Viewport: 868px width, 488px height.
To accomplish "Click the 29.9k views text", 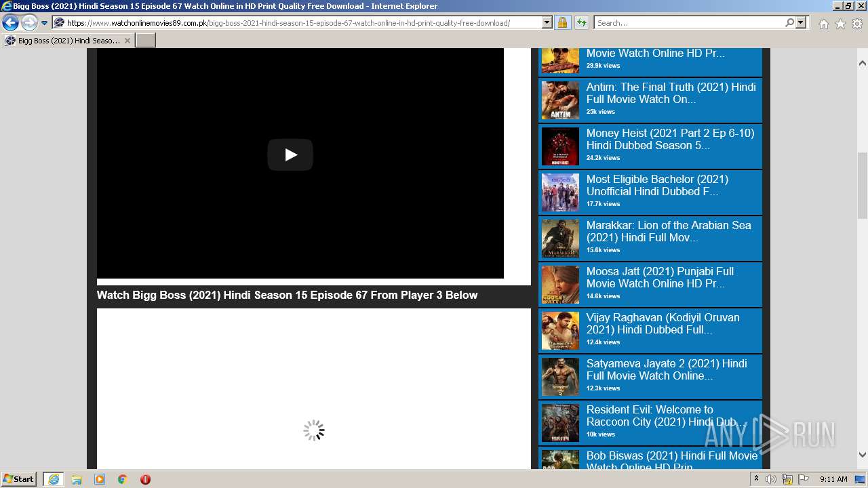I will [603, 66].
